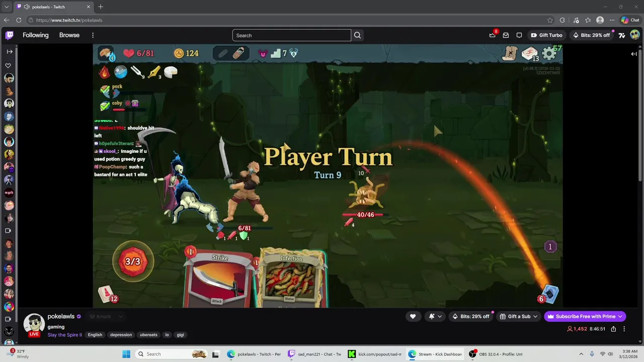Click the pokelawls profile avatar
The width and height of the screenshot is (644, 362).
click(x=34, y=324)
